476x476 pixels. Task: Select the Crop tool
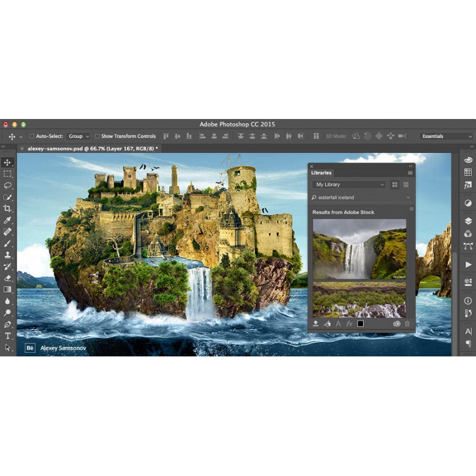point(8,209)
